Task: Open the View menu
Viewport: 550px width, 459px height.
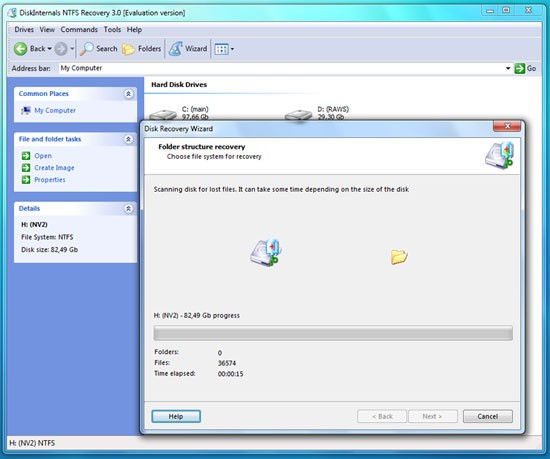Action: [x=47, y=29]
